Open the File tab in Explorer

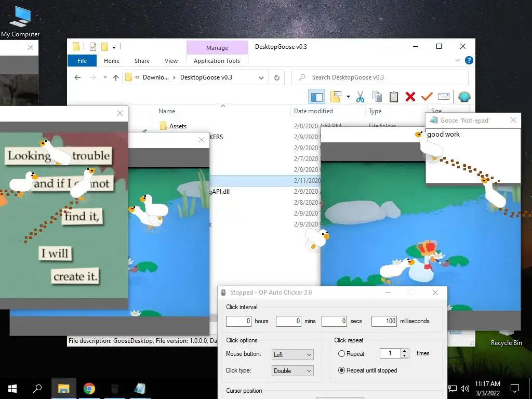click(82, 61)
